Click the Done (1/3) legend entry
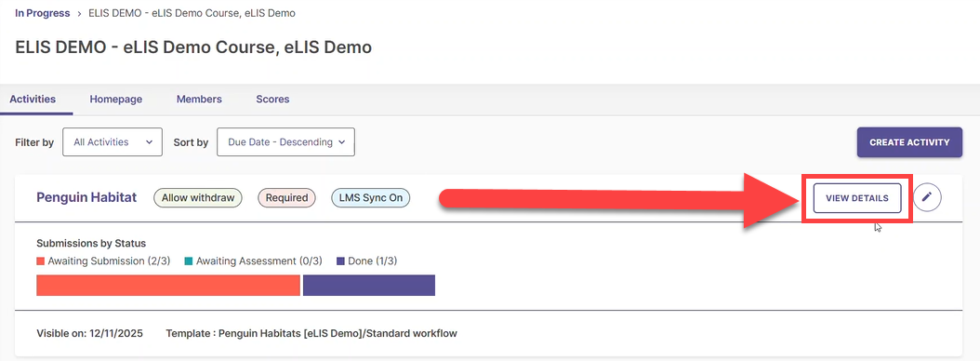The height and width of the screenshot is (361, 980). pyautogui.click(x=367, y=261)
